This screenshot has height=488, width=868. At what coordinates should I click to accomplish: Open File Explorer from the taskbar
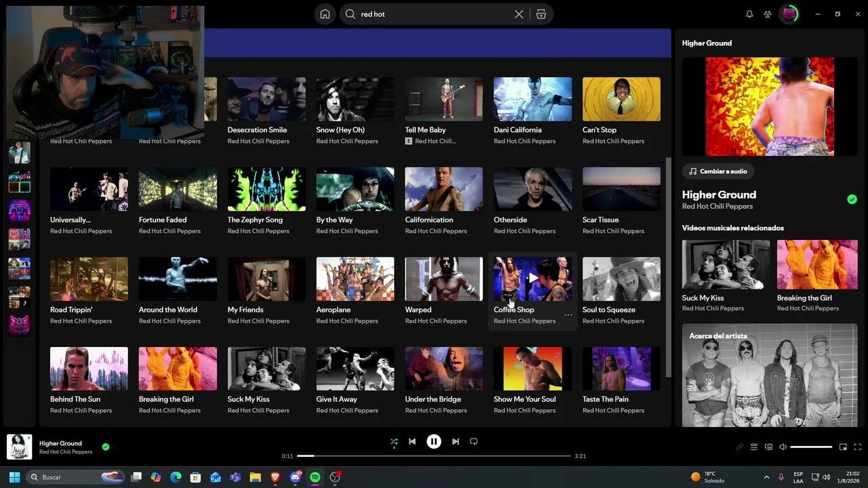(255, 477)
